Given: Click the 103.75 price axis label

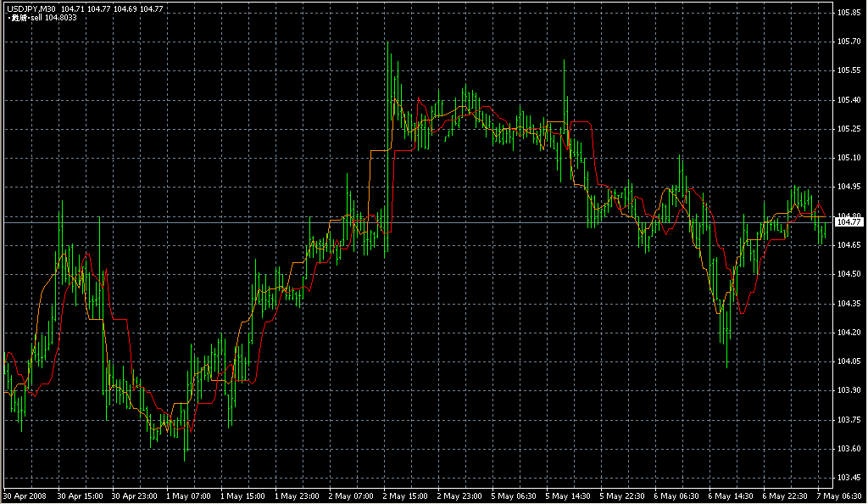Looking at the screenshot, I should click(x=849, y=420).
